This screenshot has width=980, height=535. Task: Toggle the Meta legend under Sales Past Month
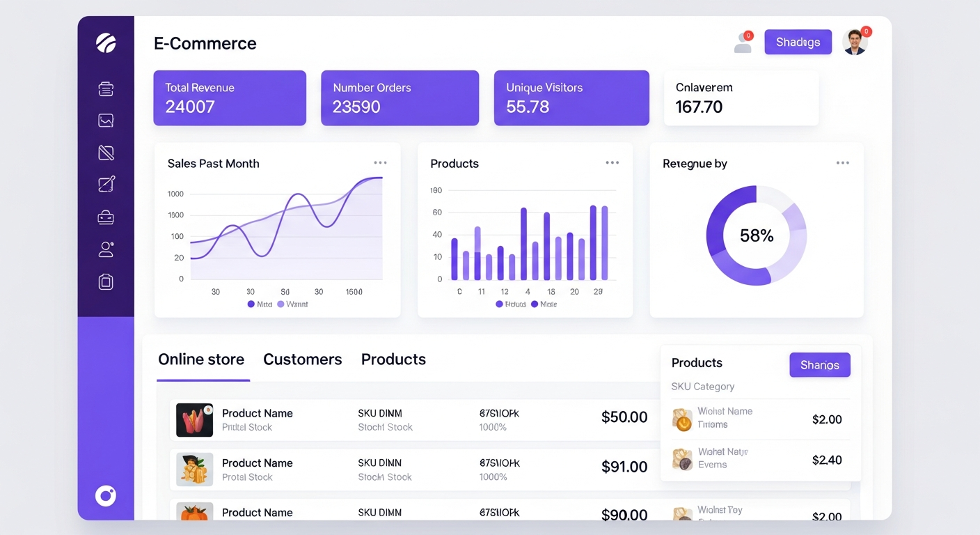[x=258, y=304]
